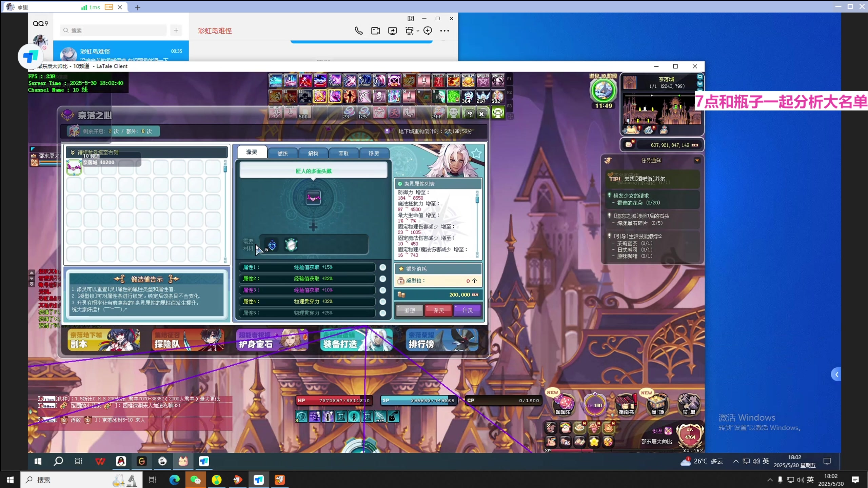Show hidden icons in outer system tray
The image size is (868, 488).
click(x=770, y=480)
